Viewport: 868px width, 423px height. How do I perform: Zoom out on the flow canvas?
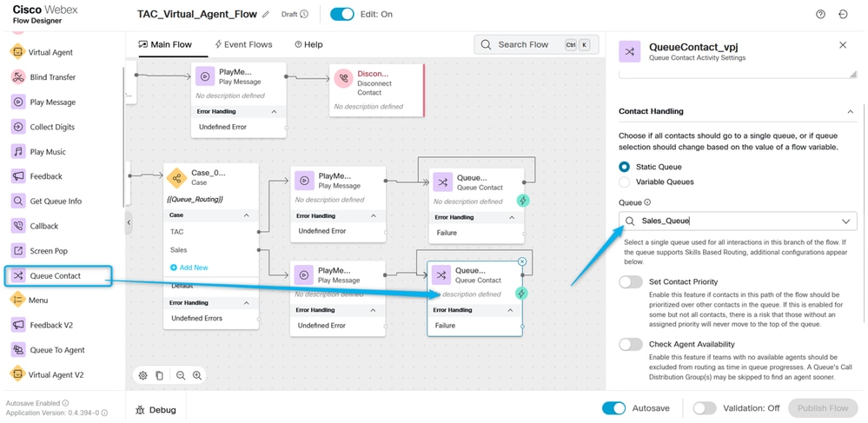(181, 375)
